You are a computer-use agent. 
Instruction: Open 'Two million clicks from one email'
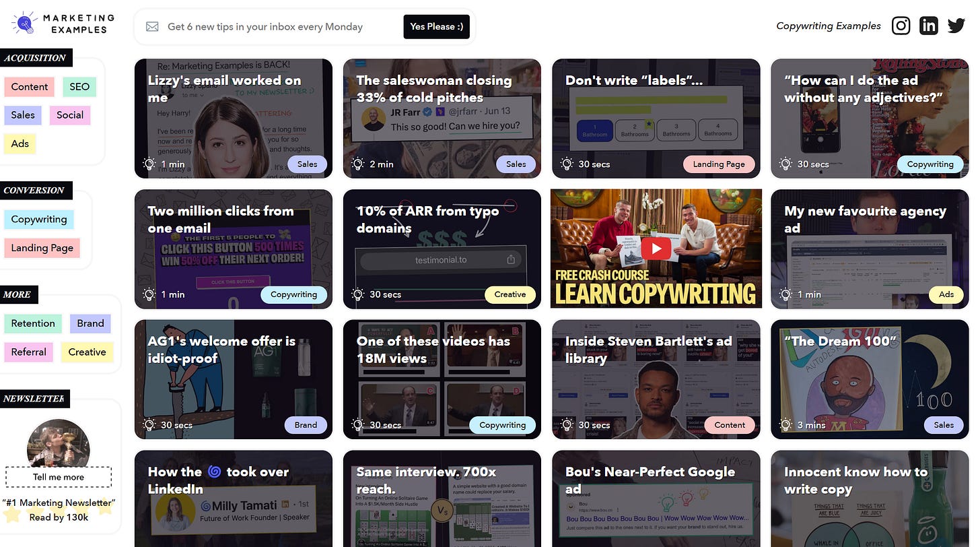[234, 249]
